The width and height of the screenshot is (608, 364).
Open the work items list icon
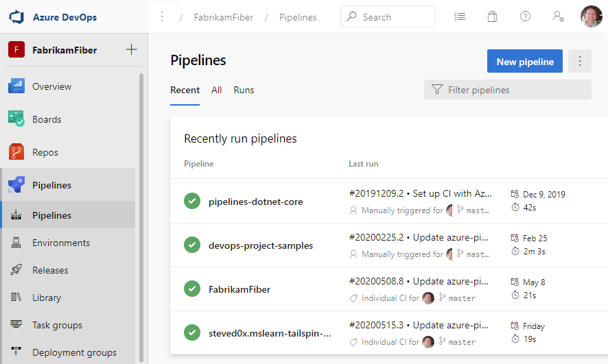coord(460,16)
